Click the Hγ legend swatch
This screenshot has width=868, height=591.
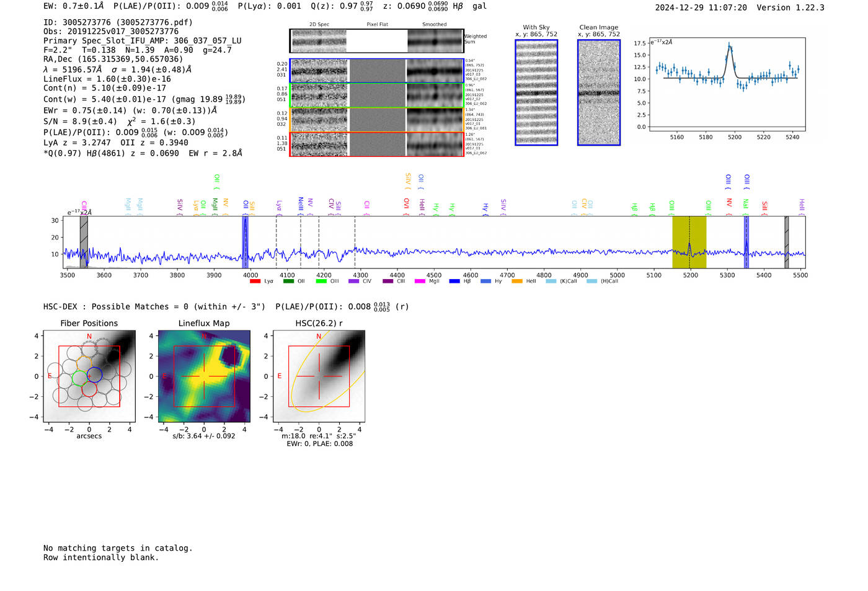click(x=485, y=282)
